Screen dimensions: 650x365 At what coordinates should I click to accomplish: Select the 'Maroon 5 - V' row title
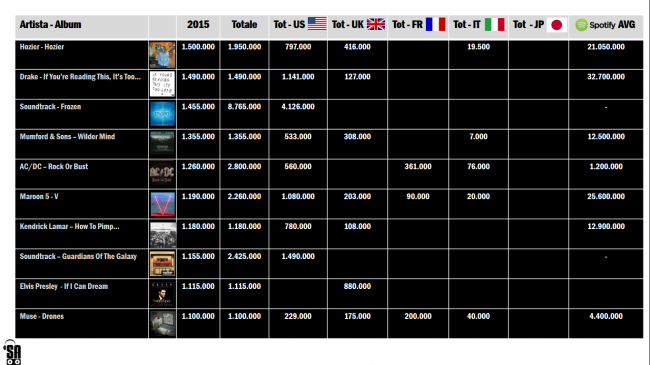tap(39, 196)
